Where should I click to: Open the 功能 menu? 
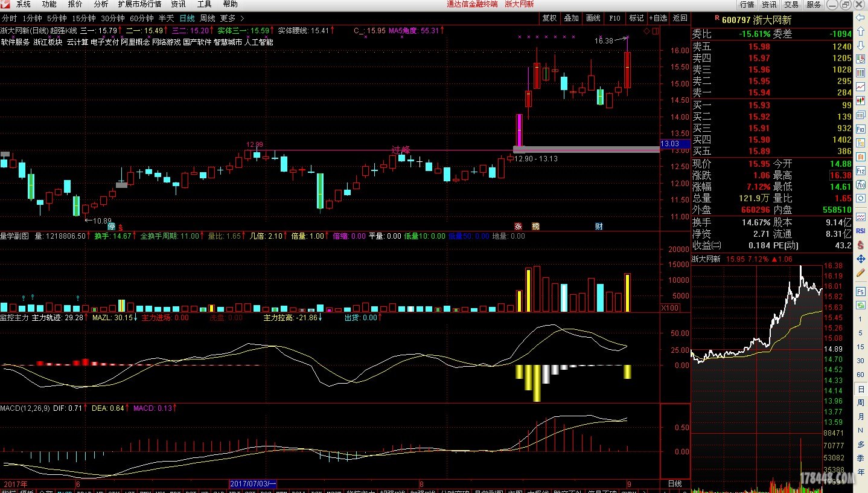[x=49, y=4]
